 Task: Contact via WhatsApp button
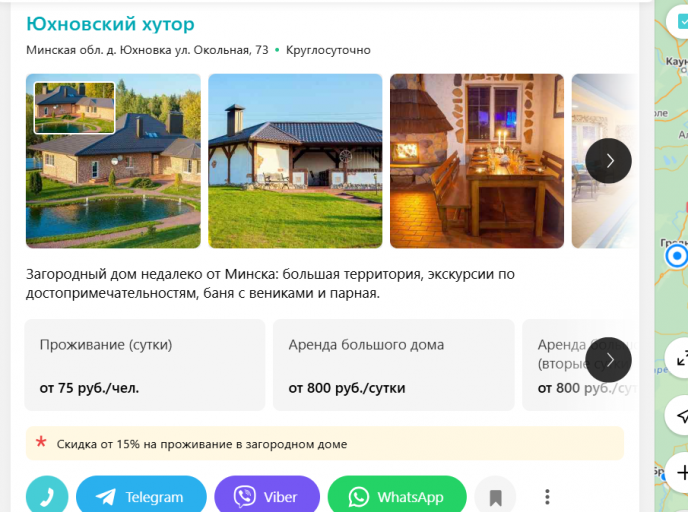[397, 496]
